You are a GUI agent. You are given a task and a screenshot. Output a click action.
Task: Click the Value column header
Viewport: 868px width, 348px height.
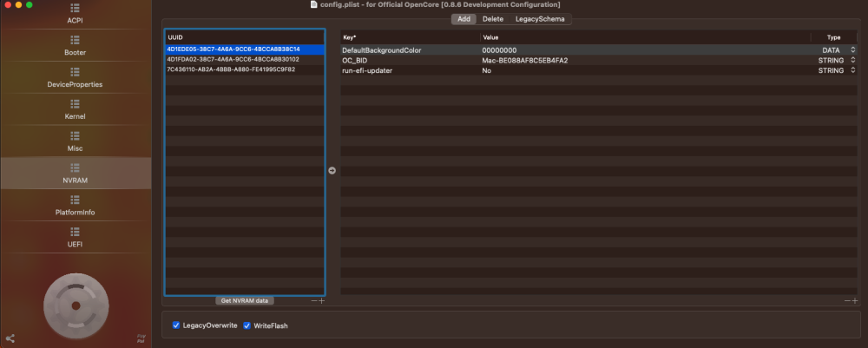click(646, 37)
